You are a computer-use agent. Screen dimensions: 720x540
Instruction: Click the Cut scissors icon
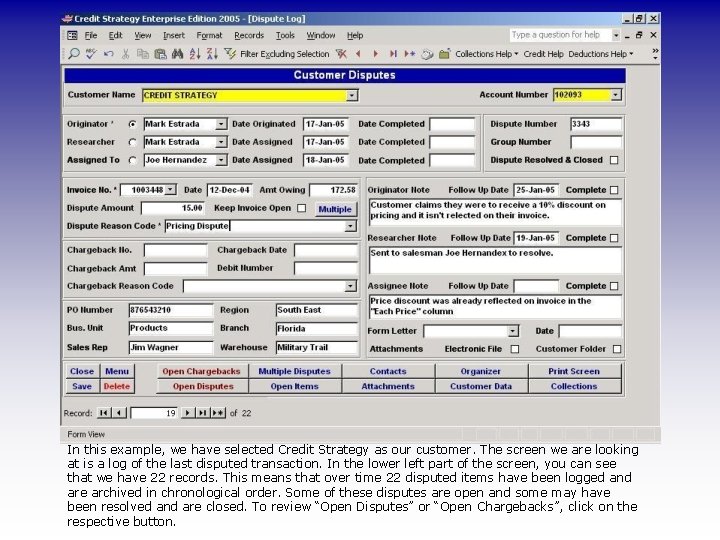coord(125,54)
